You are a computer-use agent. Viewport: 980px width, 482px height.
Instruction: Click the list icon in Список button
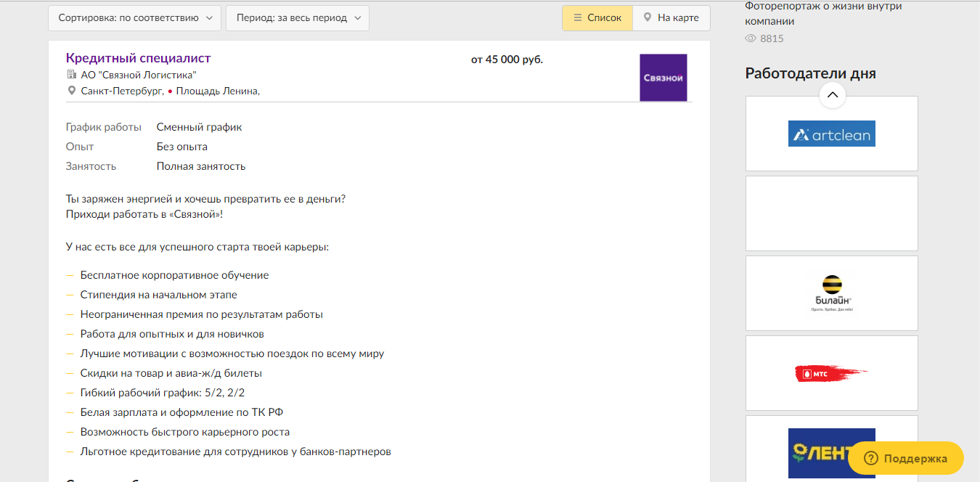point(578,18)
